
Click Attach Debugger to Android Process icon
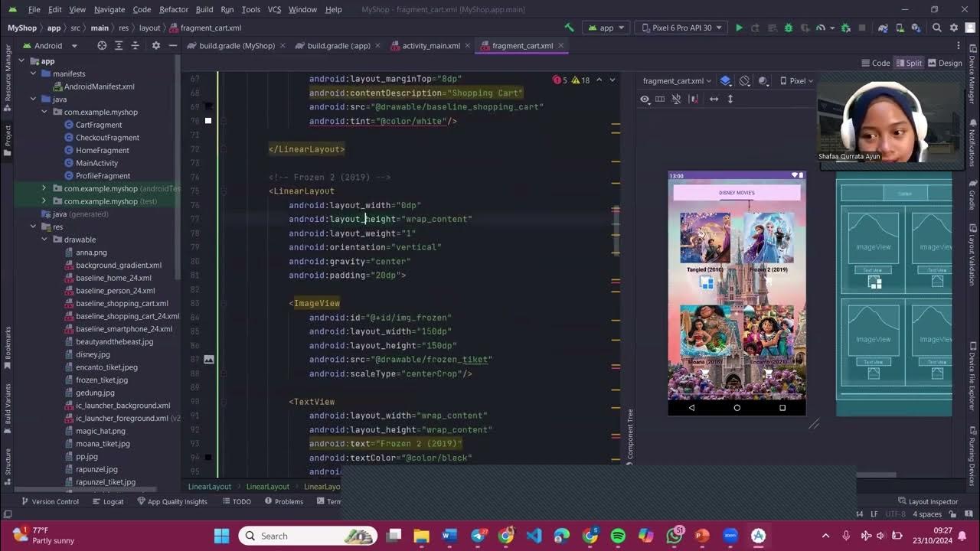(846, 28)
